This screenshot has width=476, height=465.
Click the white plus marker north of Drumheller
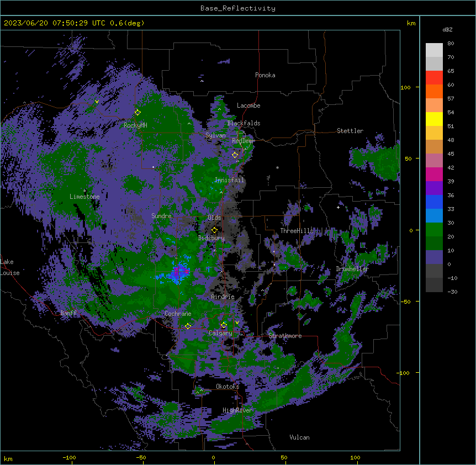(338, 207)
